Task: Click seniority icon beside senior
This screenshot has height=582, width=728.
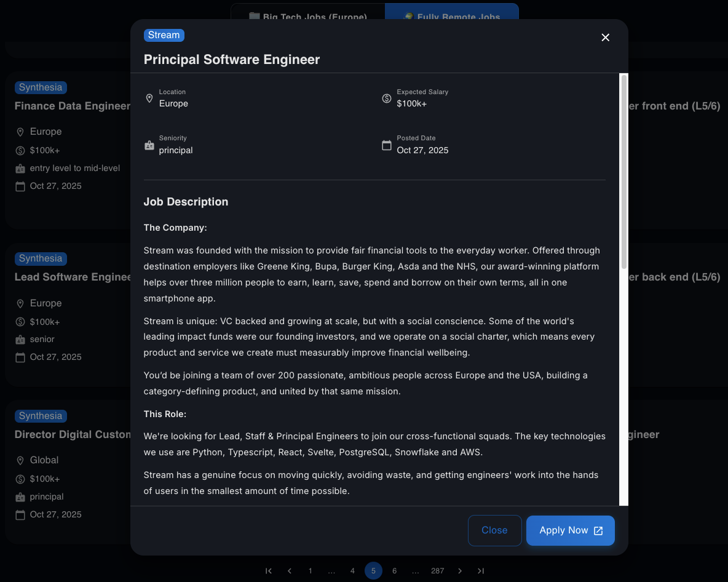Action: click(x=20, y=340)
